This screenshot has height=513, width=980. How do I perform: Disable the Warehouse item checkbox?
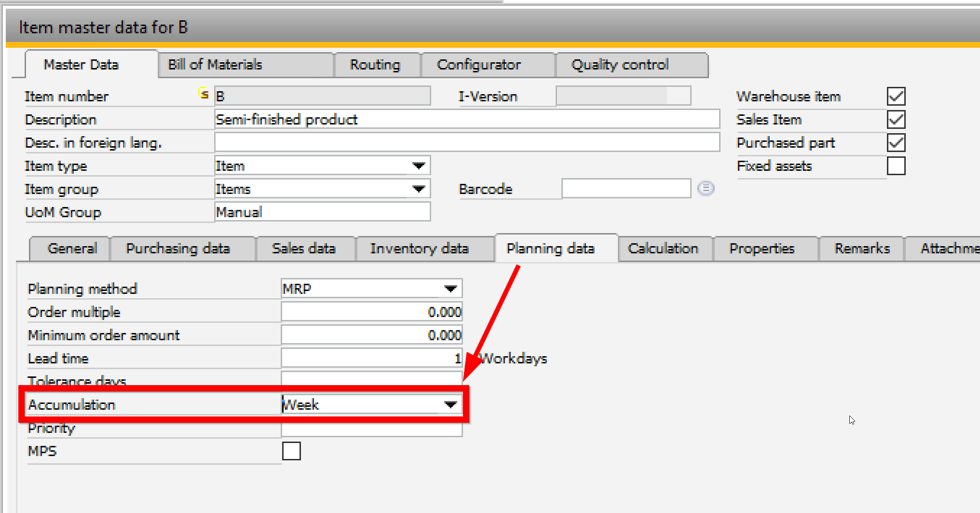(896, 96)
